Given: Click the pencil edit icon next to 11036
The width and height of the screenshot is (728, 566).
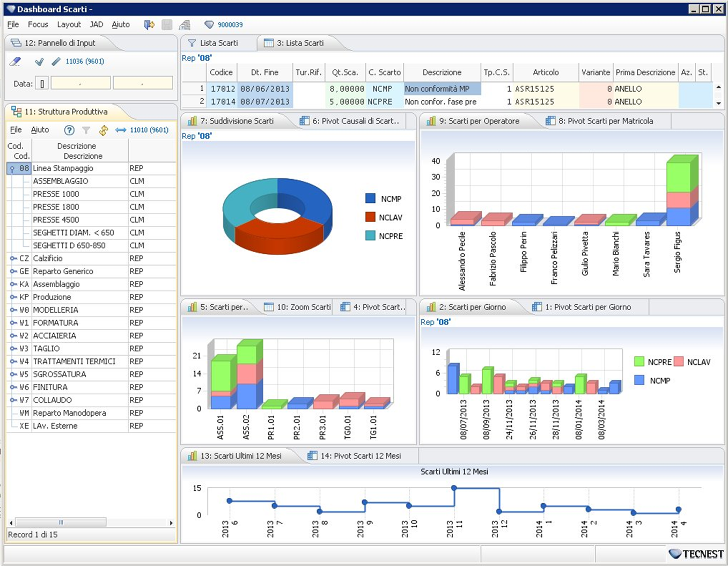Looking at the screenshot, I should tap(56, 62).
